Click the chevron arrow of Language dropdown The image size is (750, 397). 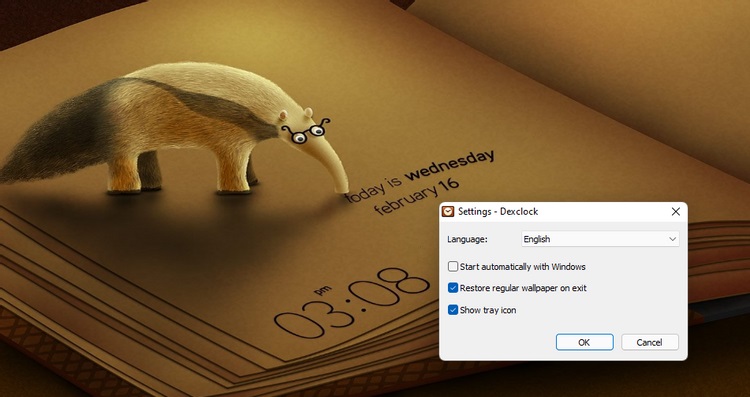pos(673,239)
